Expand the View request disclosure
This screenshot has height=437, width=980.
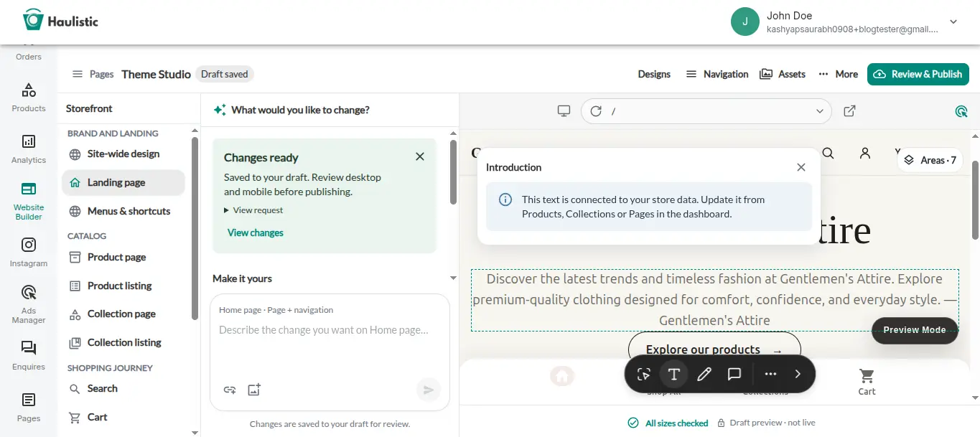pyautogui.click(x=253, y=210)
